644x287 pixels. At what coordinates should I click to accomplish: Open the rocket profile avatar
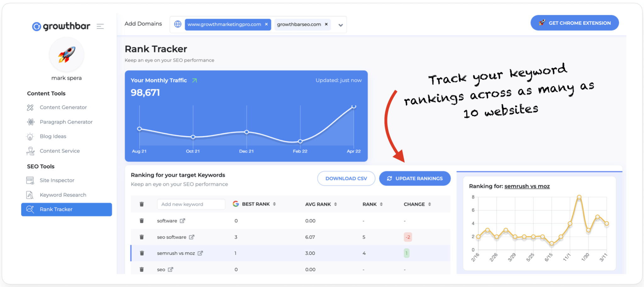(x=66, y=55)
